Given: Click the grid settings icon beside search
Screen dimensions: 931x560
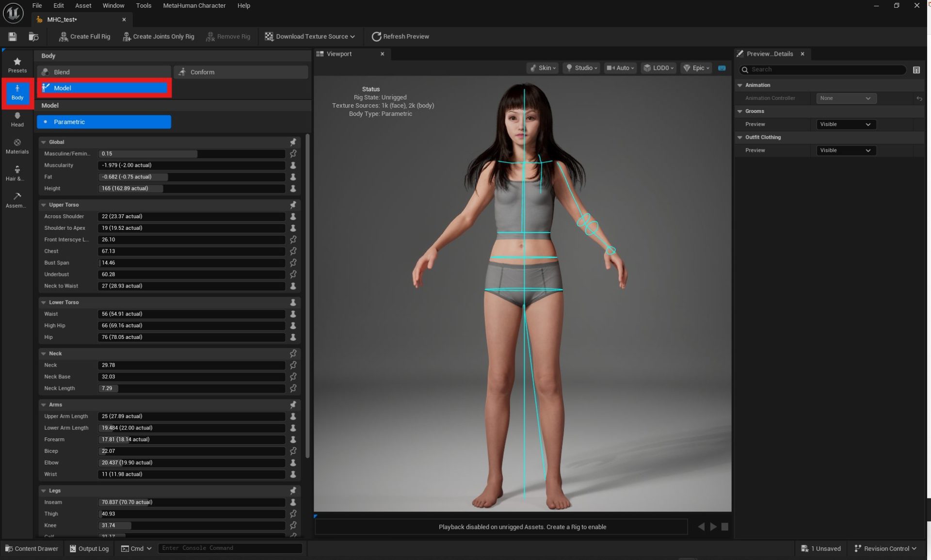Looking at the screenshot, I should 916,70.
